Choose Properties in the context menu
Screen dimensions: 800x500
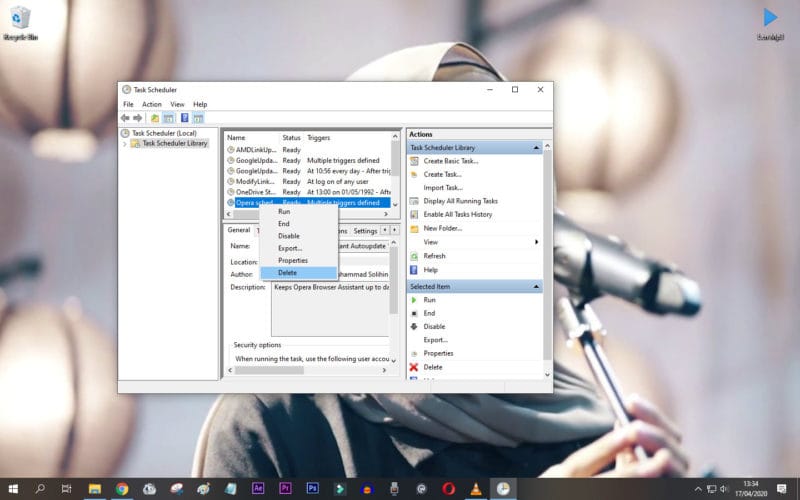tap(299, 260)
